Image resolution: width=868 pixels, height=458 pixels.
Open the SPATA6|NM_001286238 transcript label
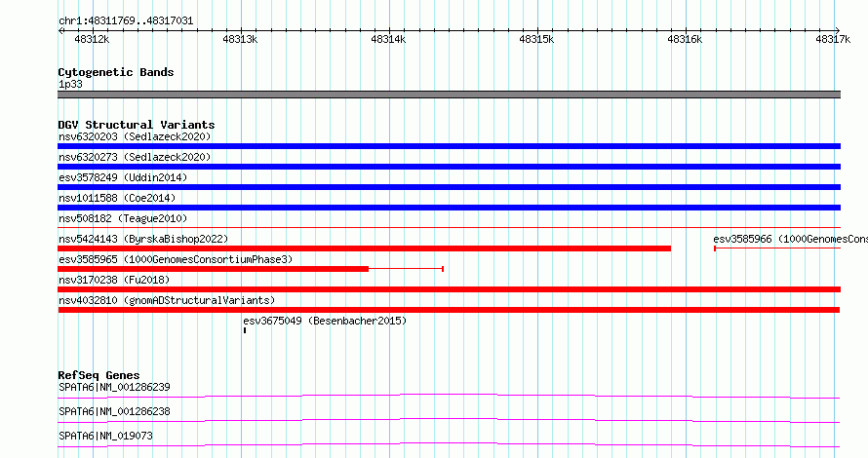[x=114, y=411]
